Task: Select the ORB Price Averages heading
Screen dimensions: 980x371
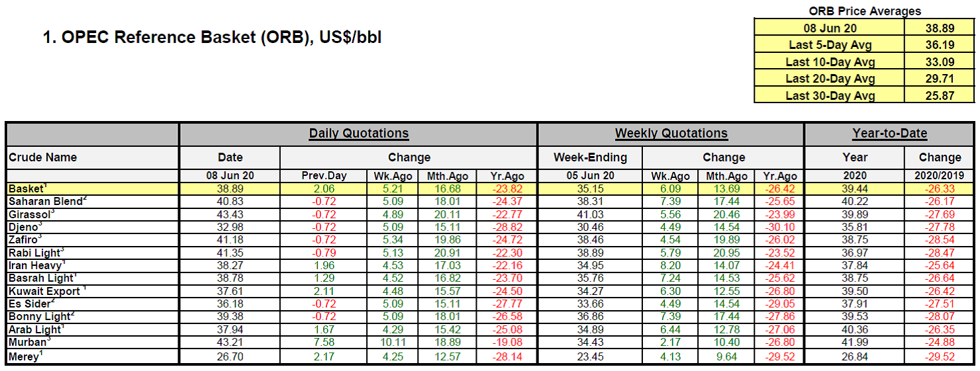Action: pyautogui.click(x=865, y=11)
